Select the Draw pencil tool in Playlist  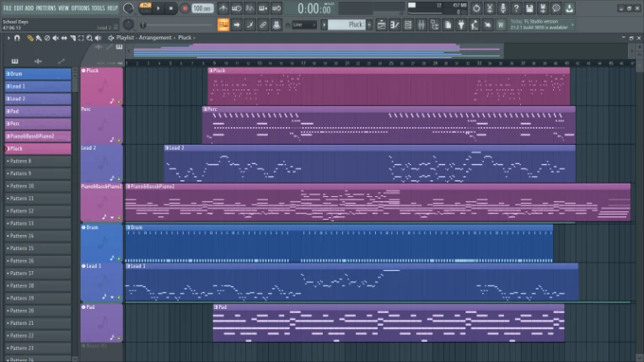(x=30, y=38)
